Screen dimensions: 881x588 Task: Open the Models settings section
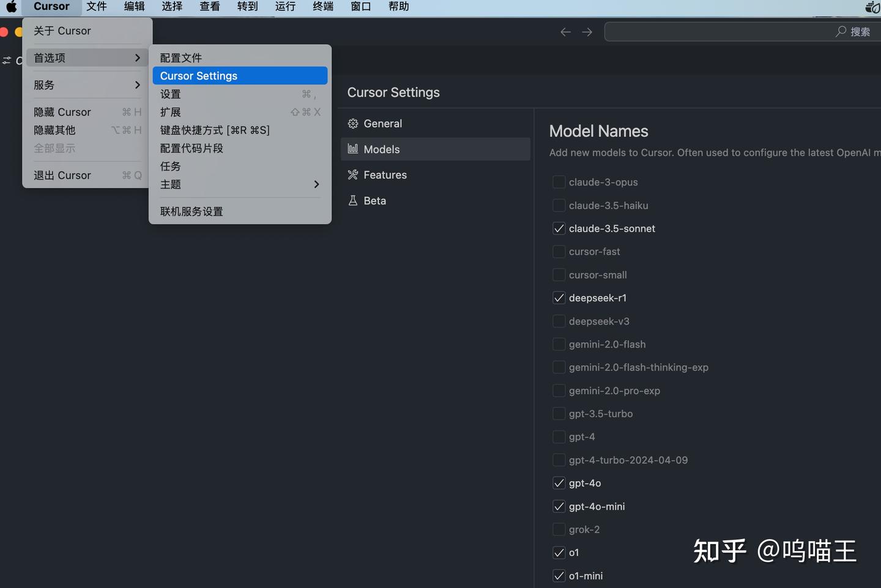tap(435, 149)
